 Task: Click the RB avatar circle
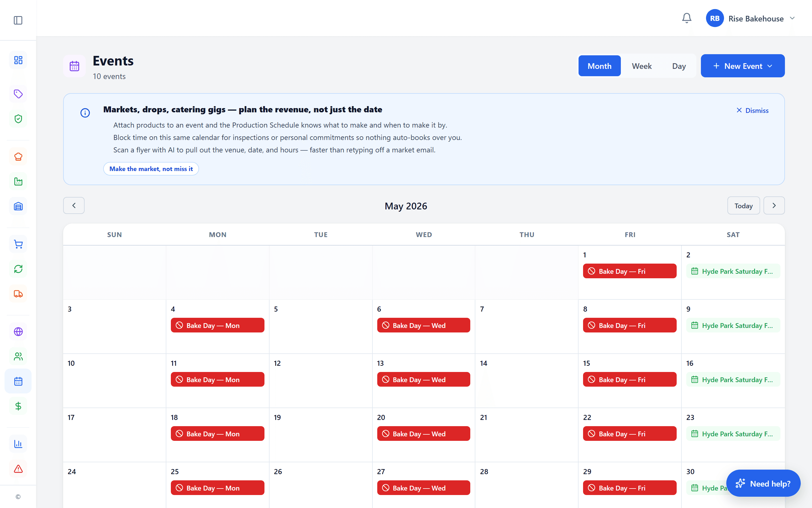tap(715, 18)
